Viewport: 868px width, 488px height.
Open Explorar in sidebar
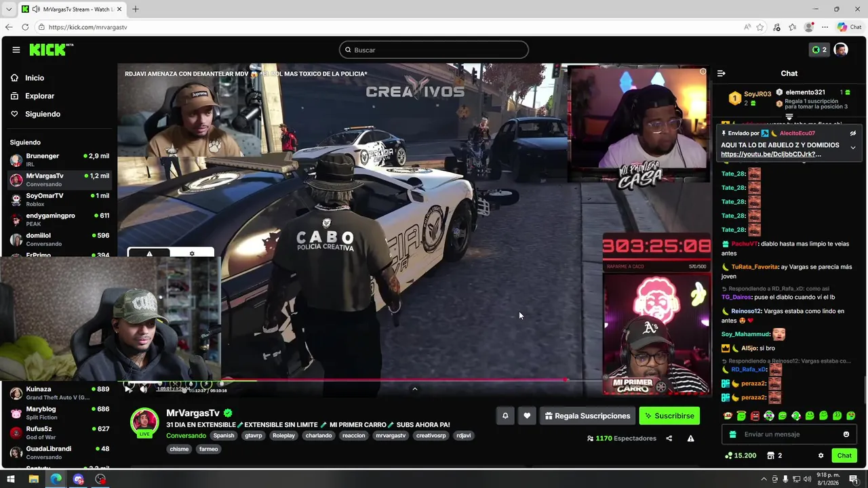click(x=33, y=96)
